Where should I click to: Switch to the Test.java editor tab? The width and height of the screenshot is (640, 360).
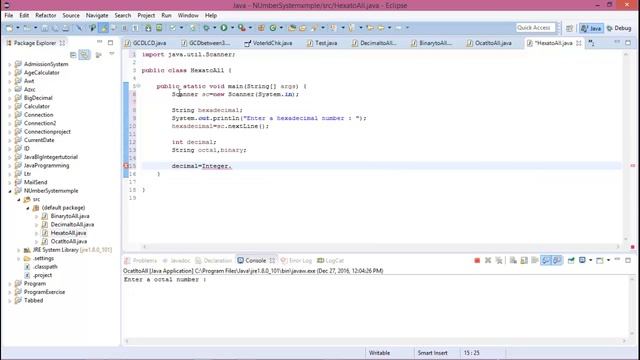(322, 43)
